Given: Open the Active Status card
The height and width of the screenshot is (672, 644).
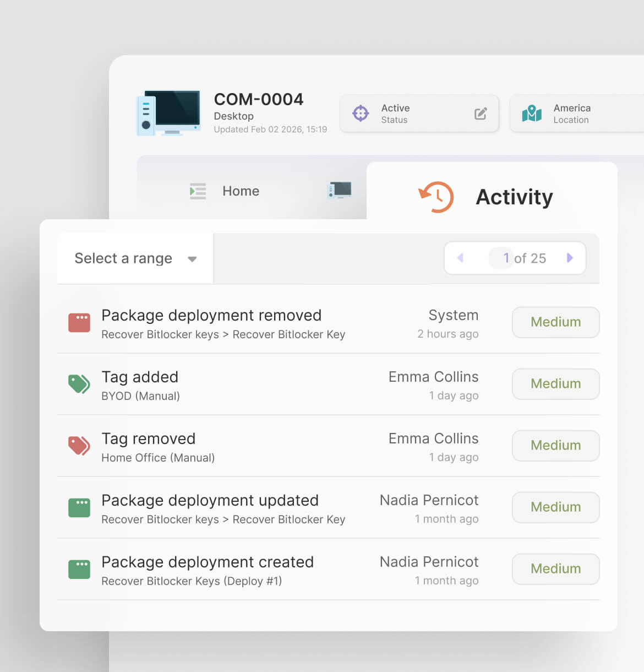Looking at the screenshot, I should click(x=419, y=113).
